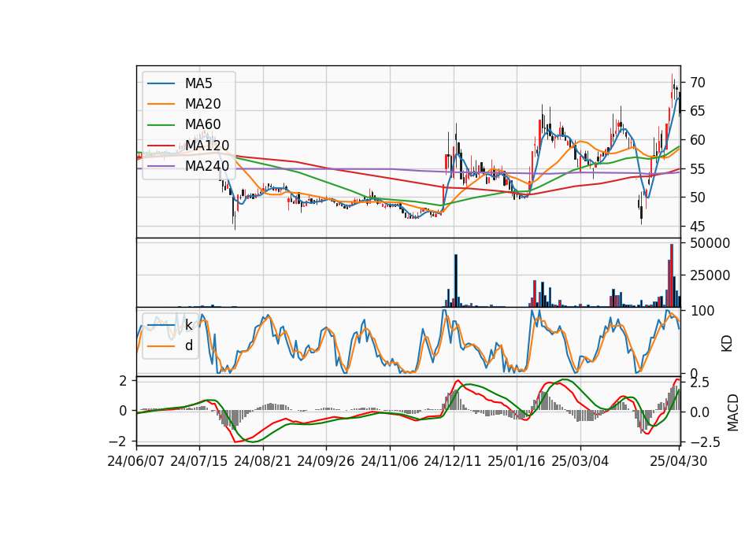
Task: Select the 70 price axis tick
Action: point(698,83)
